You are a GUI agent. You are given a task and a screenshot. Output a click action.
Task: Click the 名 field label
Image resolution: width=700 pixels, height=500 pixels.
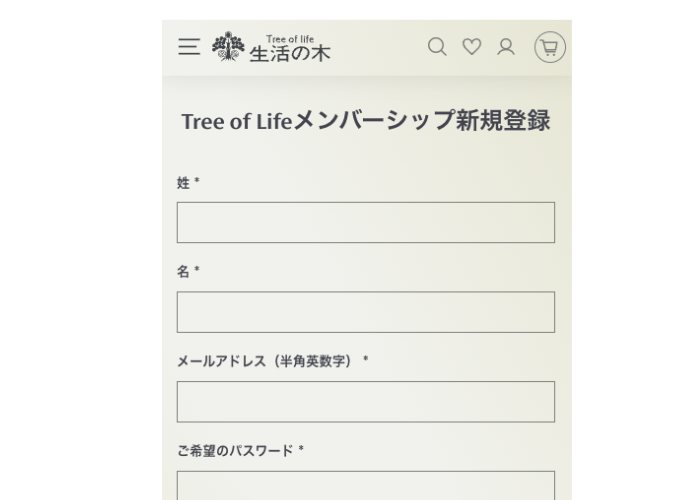click(x=184, y=271)
